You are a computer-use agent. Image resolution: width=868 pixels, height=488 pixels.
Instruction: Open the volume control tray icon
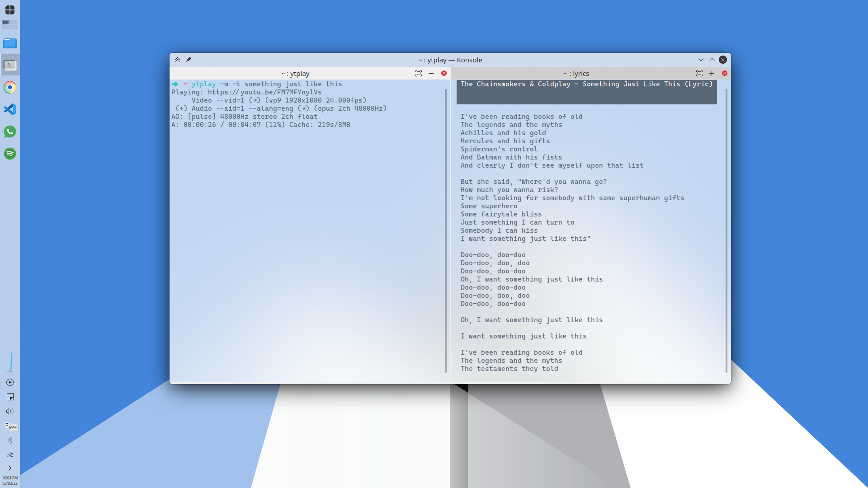tap(10, 411)
